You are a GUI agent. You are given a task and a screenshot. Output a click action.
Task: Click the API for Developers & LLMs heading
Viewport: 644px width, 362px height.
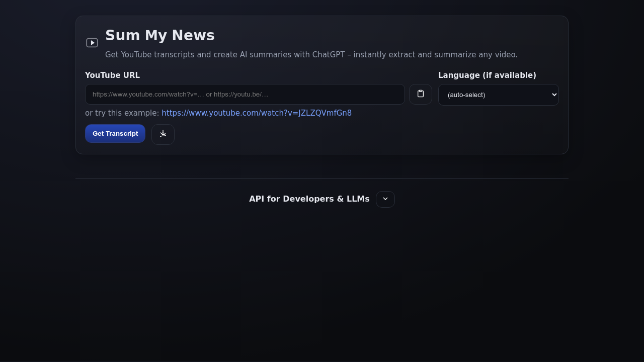309,199
